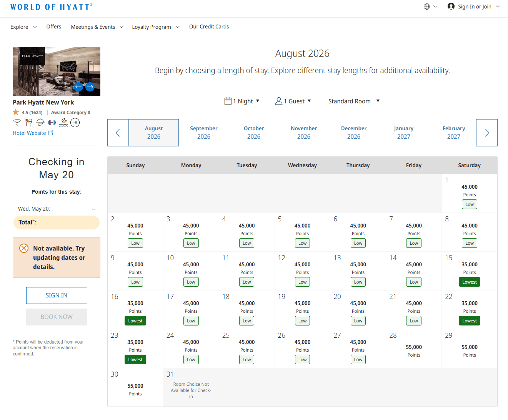Viewport: 508px width, 420px height.
Task: Select the February 2027 tab
Action: (x=454, y=133)
